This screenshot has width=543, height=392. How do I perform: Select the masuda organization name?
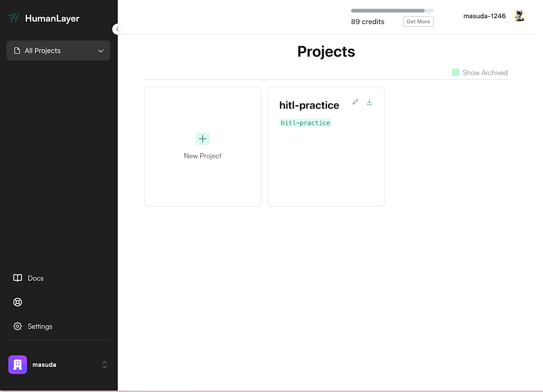pos(44,364)
